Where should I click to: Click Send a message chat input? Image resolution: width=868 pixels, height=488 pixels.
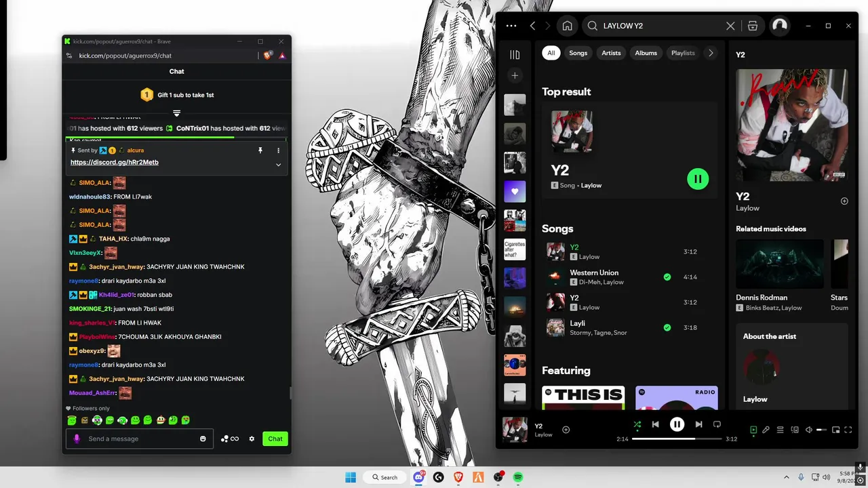pyautogui.click(x=140, y=439)
